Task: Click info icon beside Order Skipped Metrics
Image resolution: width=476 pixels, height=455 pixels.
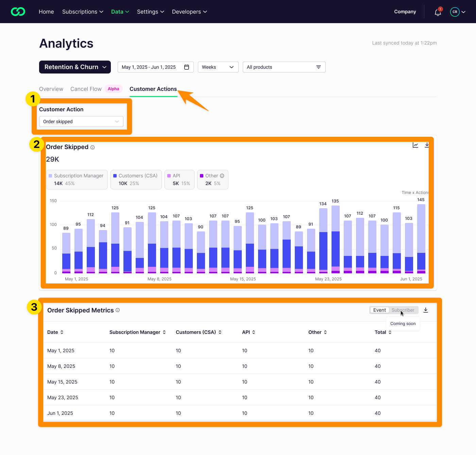Action: (118, 310)
